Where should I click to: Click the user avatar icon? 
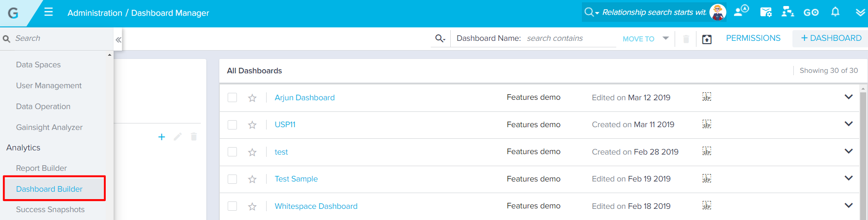718,13
